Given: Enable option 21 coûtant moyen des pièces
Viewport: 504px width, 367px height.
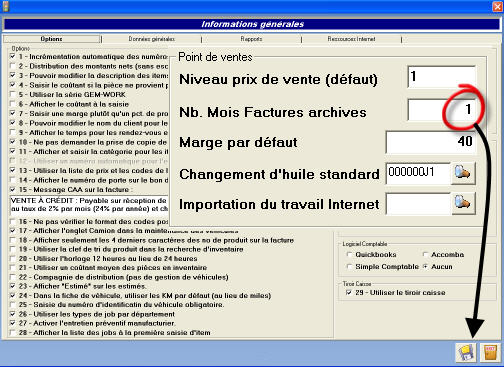Looking at the screenshot, I should point(13,268).
